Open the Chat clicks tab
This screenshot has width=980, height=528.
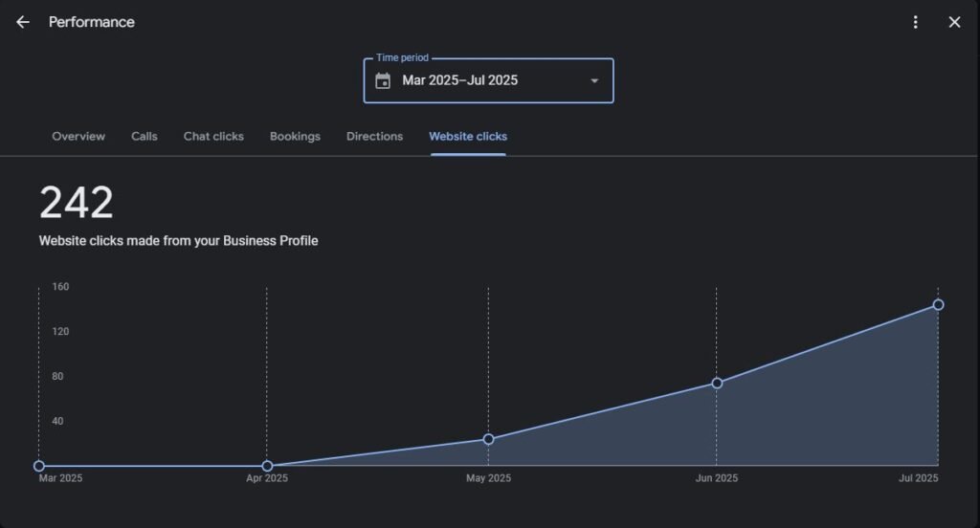point(213,136)
